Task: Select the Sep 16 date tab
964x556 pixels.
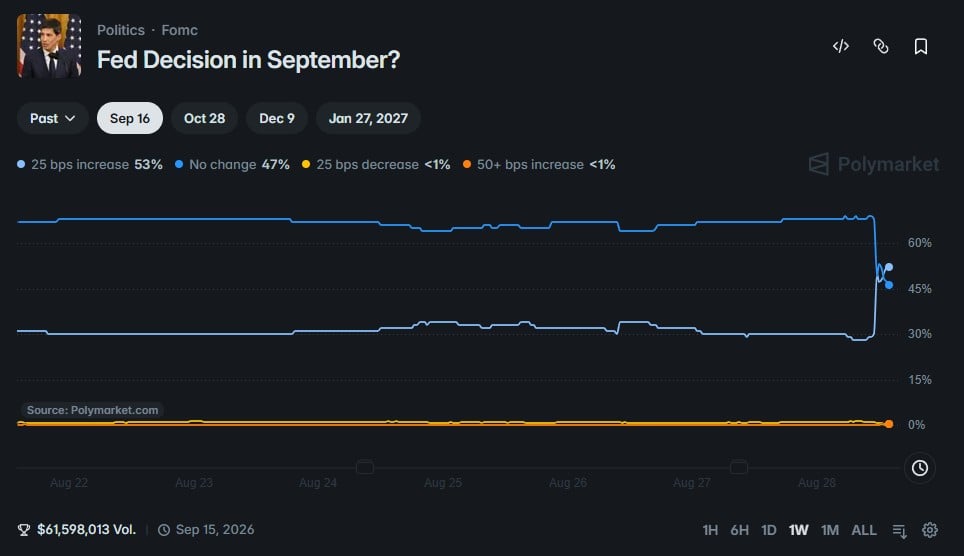Action: tap(130, 118)
